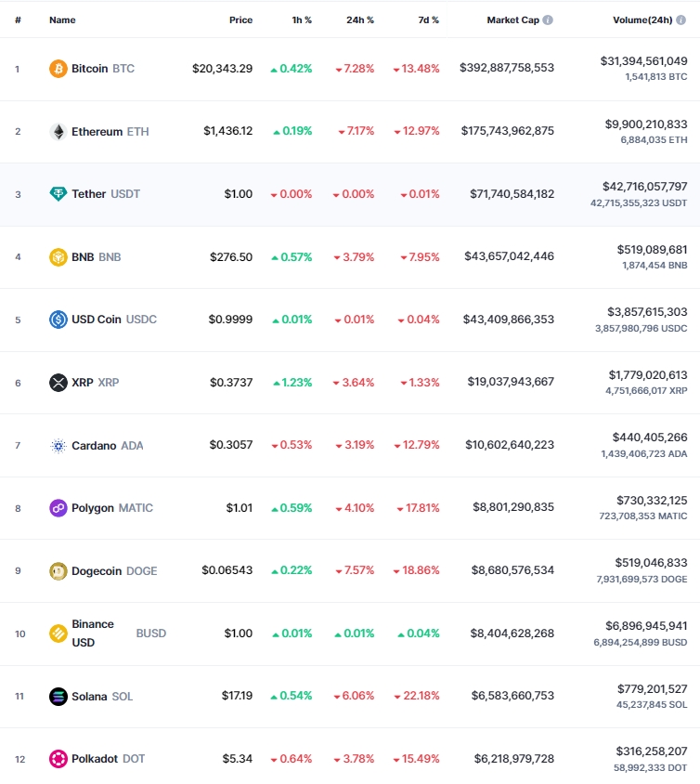
Task: Click the Cardano logo icon
Action: point(58,446)
